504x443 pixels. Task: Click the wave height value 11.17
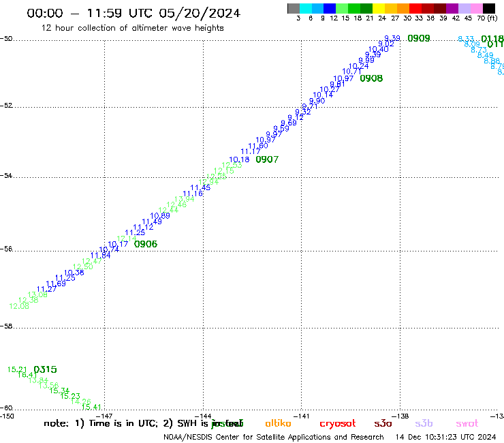[x=251, y=151]
